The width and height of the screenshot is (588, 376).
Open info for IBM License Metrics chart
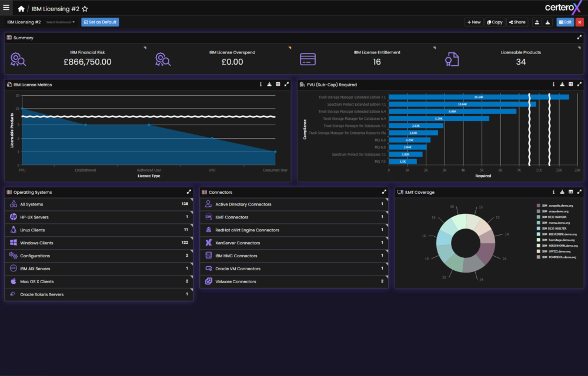[x=260, y=84]
